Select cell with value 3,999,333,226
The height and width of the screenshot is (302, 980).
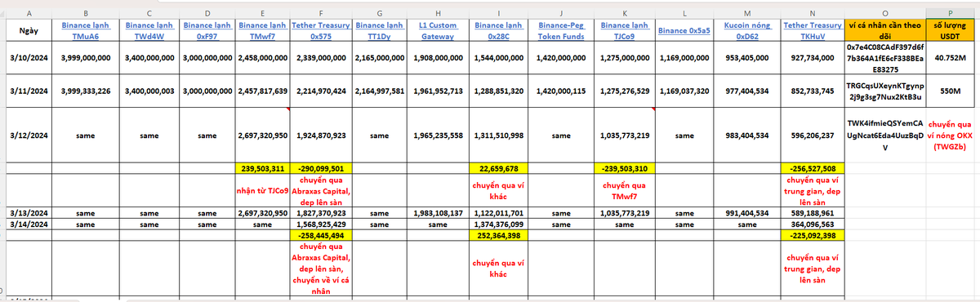coord(85,91)
